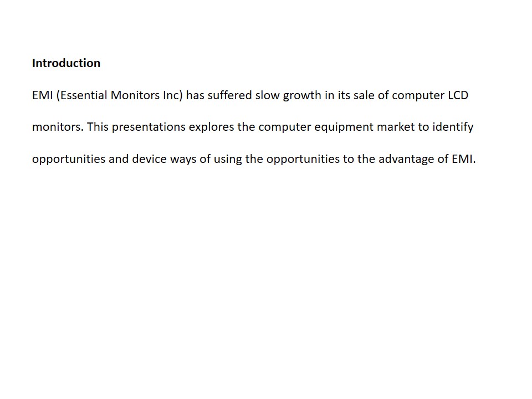Click "Inc)" in the company name
This screenshot has height=399, width=532.
pyautogui.click(x=172, y=95)
